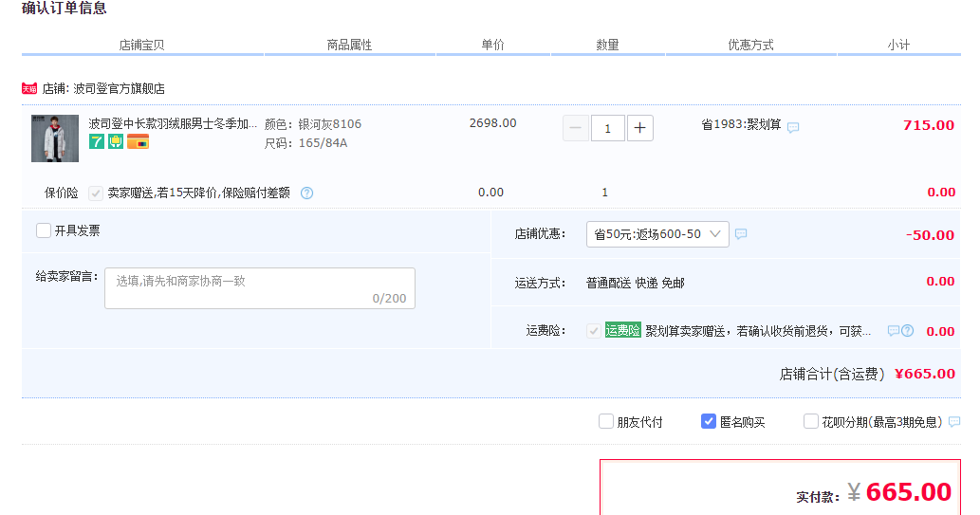The height and width of the screenshot is (515, 980).
Task: Click the 小计 column header
Action: 898,45
